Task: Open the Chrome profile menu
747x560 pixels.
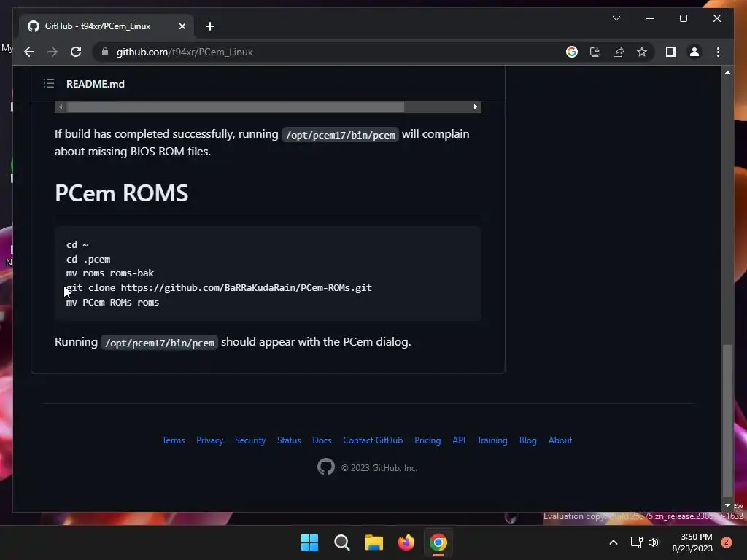Action: tap(694, 52)
